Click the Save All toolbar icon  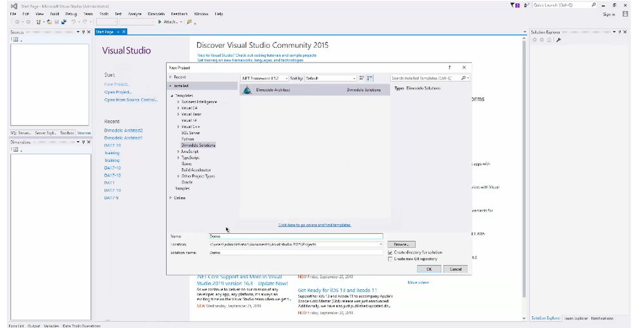(64, 22)
